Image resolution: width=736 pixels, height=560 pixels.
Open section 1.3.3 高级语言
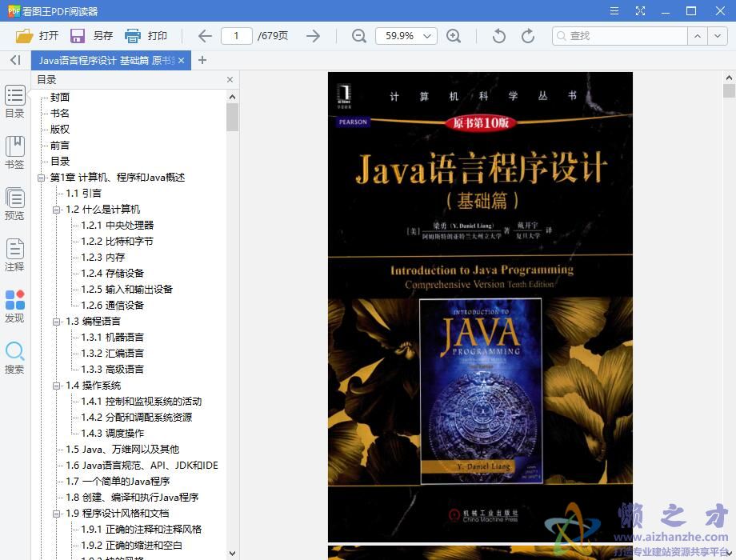point(112,369)
